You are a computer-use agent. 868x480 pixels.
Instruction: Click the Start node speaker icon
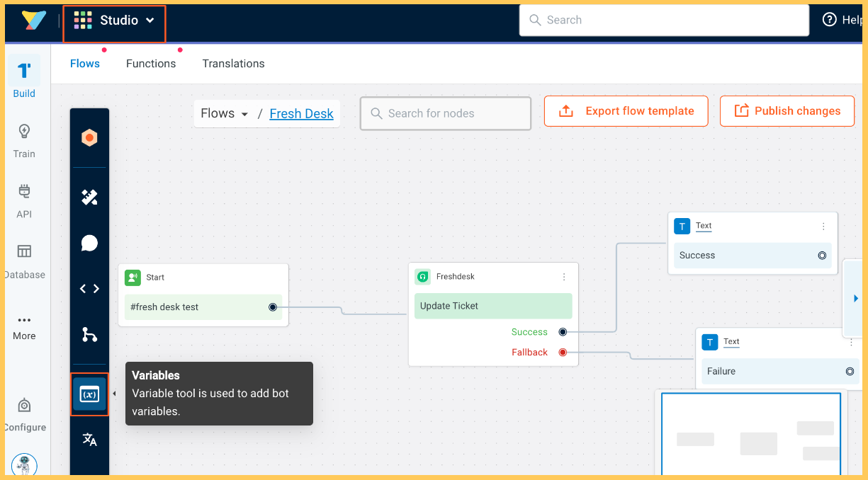pyautogui.click(x=133, y=278)
